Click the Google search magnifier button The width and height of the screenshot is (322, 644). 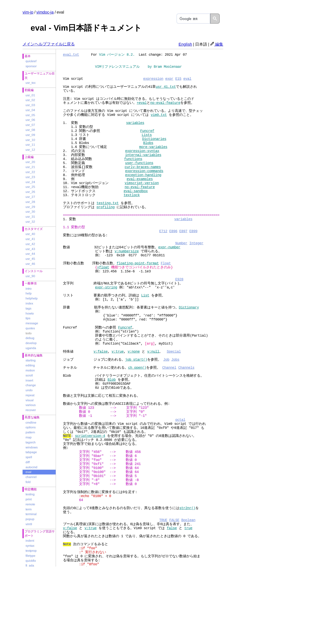coord(215,18)
